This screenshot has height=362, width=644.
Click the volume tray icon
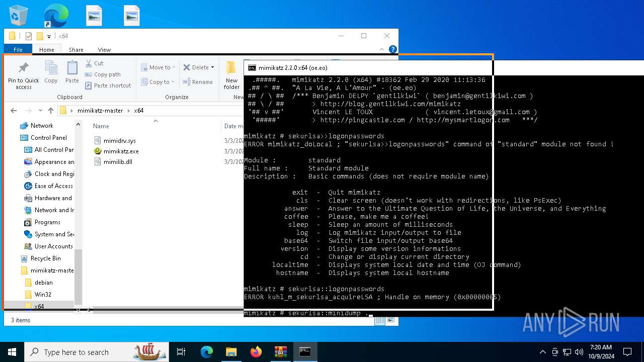(579, 352)
